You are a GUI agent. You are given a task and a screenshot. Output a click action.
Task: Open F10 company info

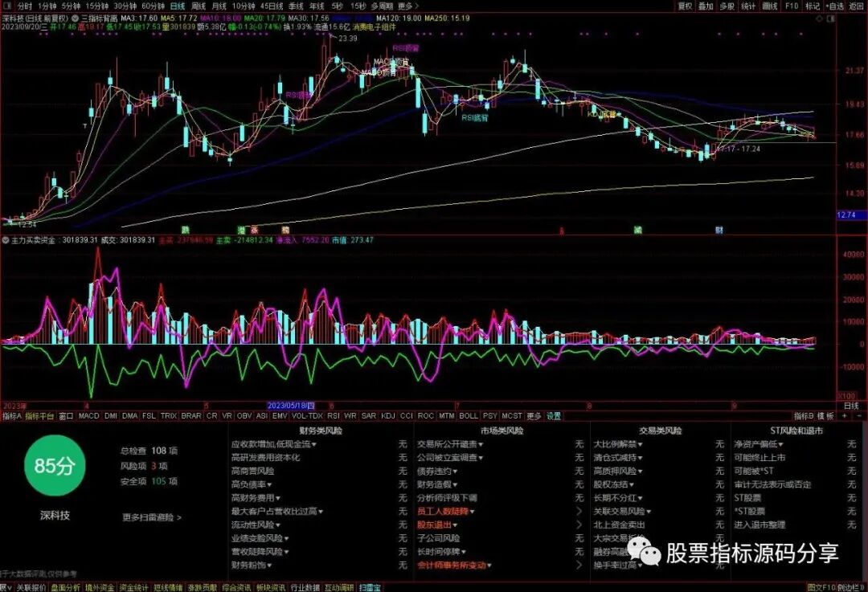pos(792,6)
